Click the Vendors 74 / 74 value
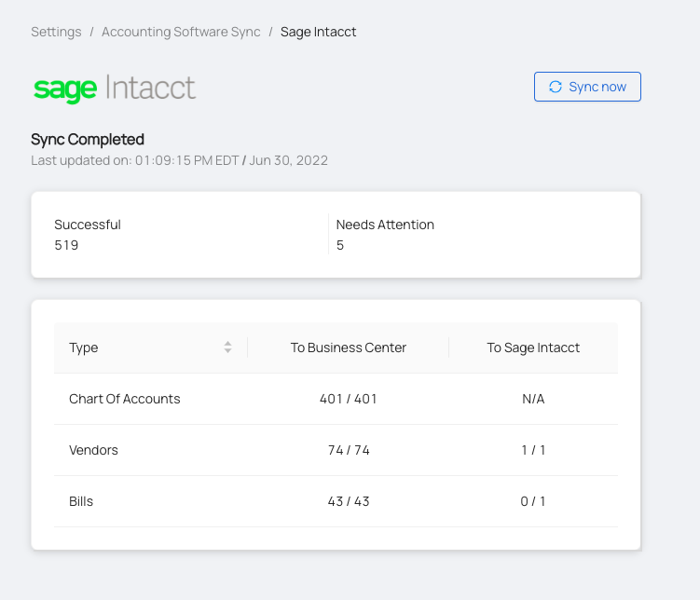This screenshot has width=700, height=600. point(349,450)
